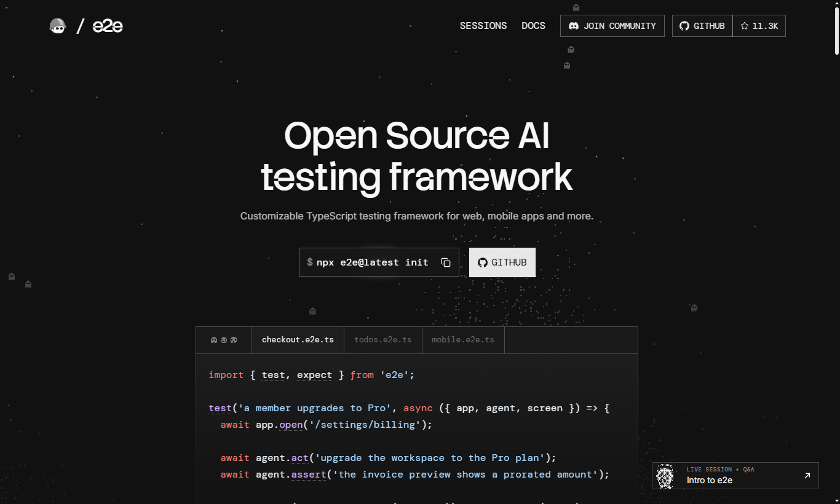Open the SESSIONS nav link
Viewport: 840px width, 504px height.
coord(483,26)
